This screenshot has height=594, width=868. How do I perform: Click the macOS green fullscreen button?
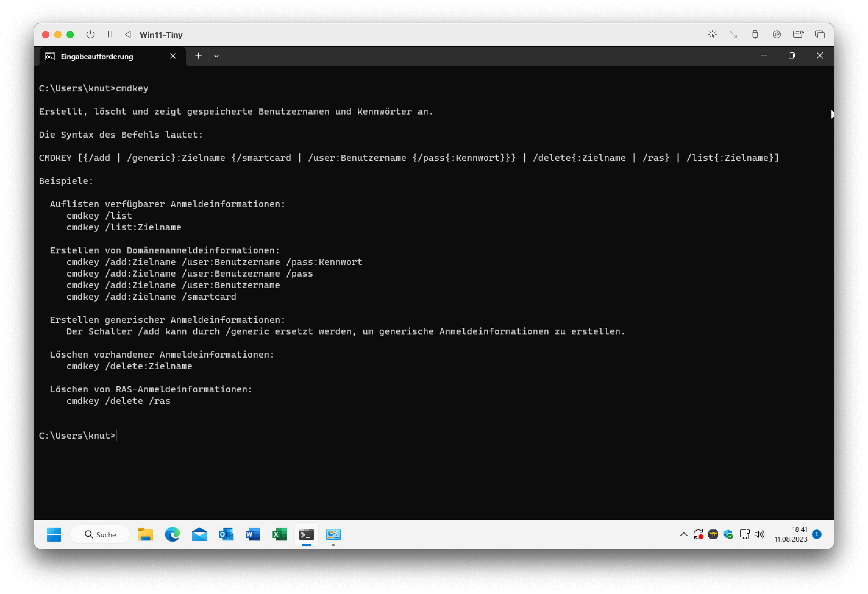(70, 35)
